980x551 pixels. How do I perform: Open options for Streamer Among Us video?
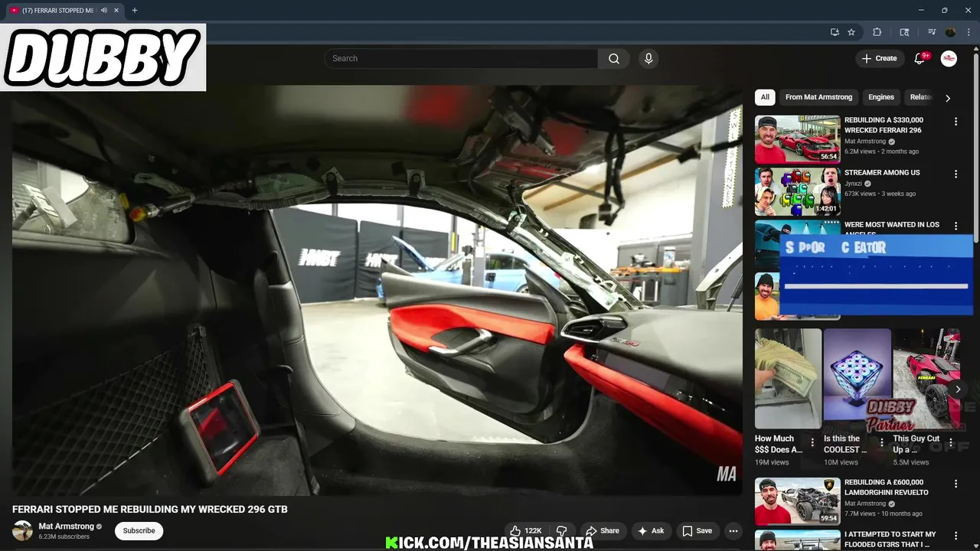pyautogui.click(x=955, y=174)
